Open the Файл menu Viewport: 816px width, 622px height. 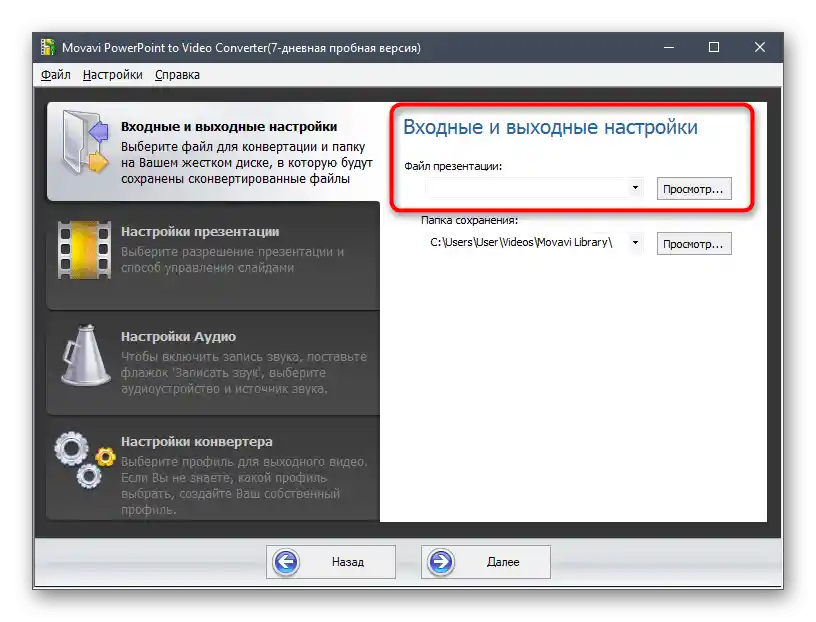point(56,75)
